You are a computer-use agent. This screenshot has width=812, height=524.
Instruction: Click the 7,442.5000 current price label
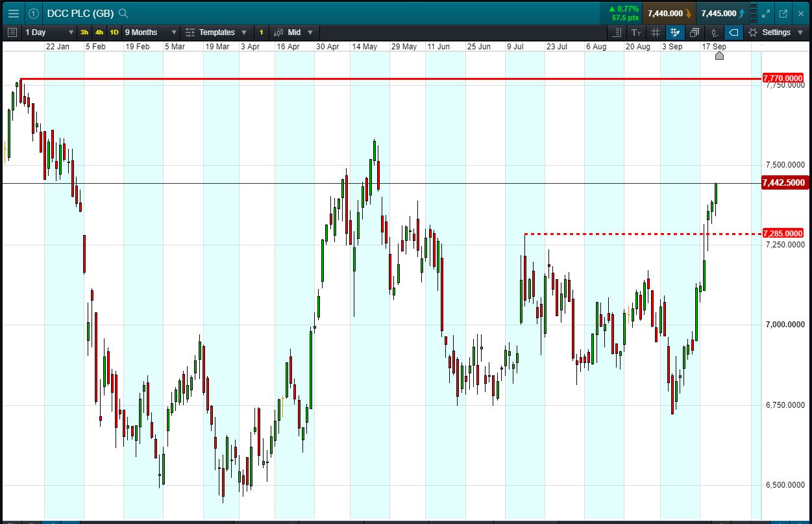[x=783, y=182]
